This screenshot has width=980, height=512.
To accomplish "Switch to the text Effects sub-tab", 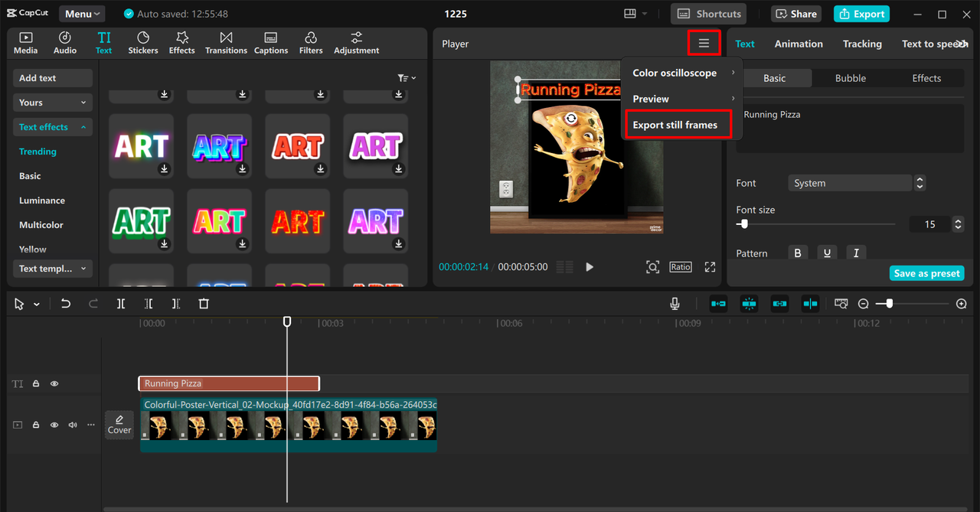I will tap(926, 78).
